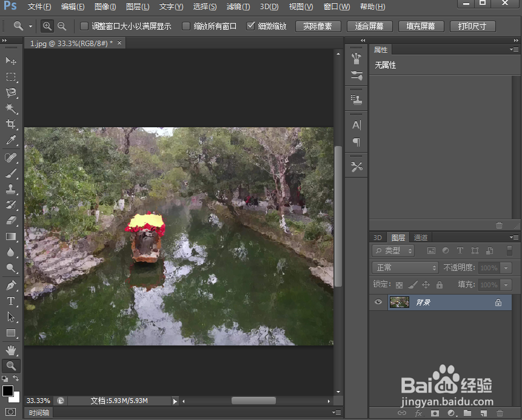Select the Lasso tool
Viewport: 522px width, 420px height.
[x=11, y=93]
